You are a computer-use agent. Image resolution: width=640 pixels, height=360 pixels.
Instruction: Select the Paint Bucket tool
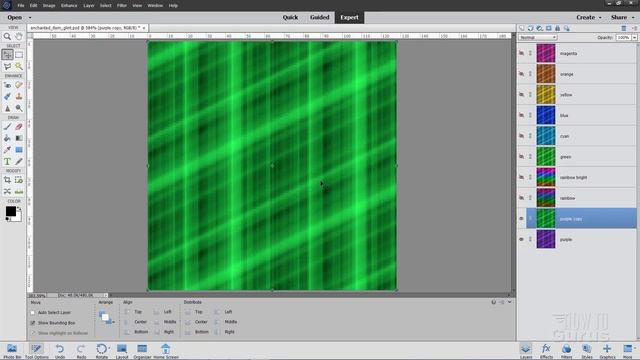pos(7,138)
